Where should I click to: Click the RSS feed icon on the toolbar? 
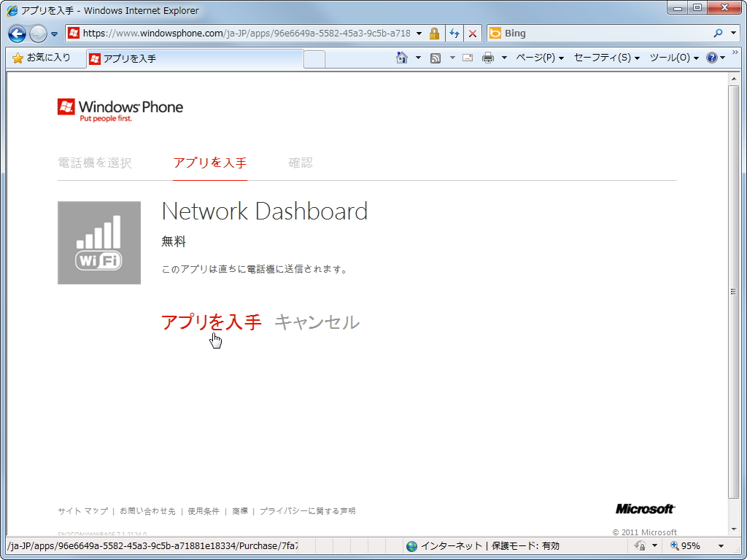click(437, 58)
